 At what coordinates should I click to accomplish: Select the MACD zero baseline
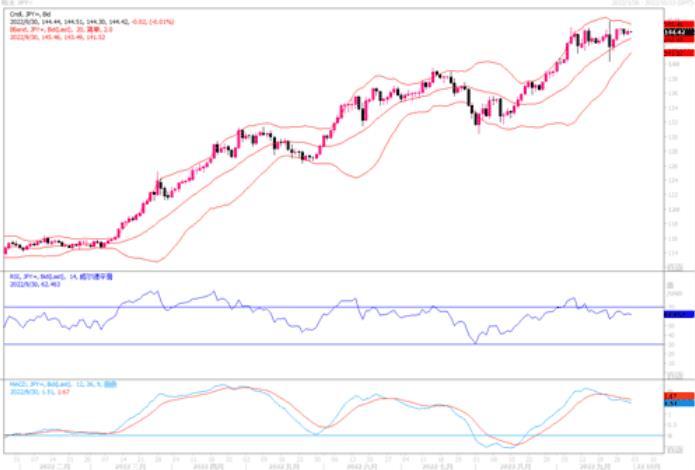click(x=333, y=435)
